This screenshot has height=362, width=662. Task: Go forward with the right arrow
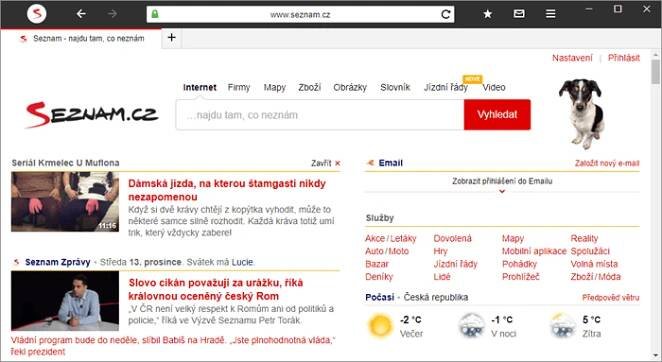(x=112, y=14)
